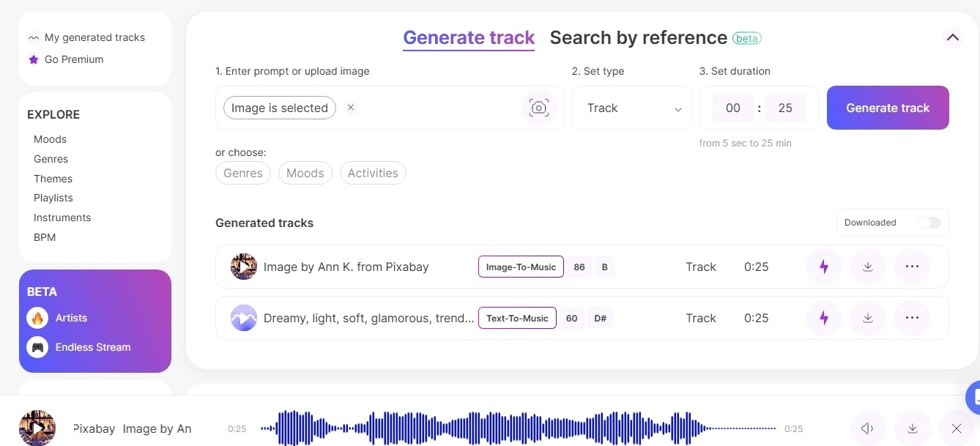The image size is (980, 446).
Task: Collapse the Generate track panel with the chevron
Action: tap(953, 37)
